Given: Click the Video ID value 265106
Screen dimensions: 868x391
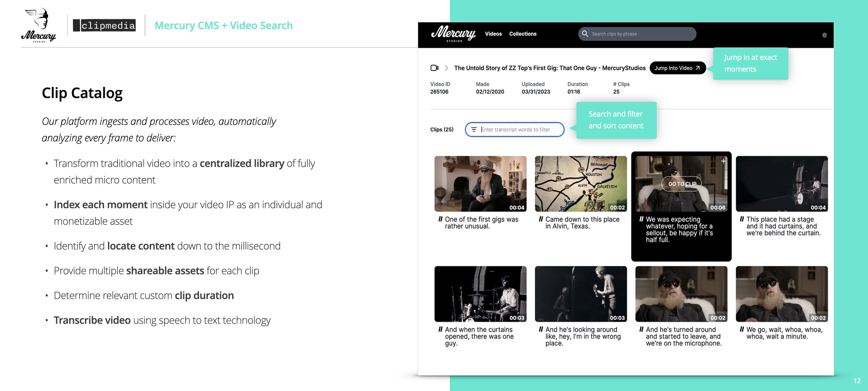Looking at the screenshot, I should click(439, 92).
